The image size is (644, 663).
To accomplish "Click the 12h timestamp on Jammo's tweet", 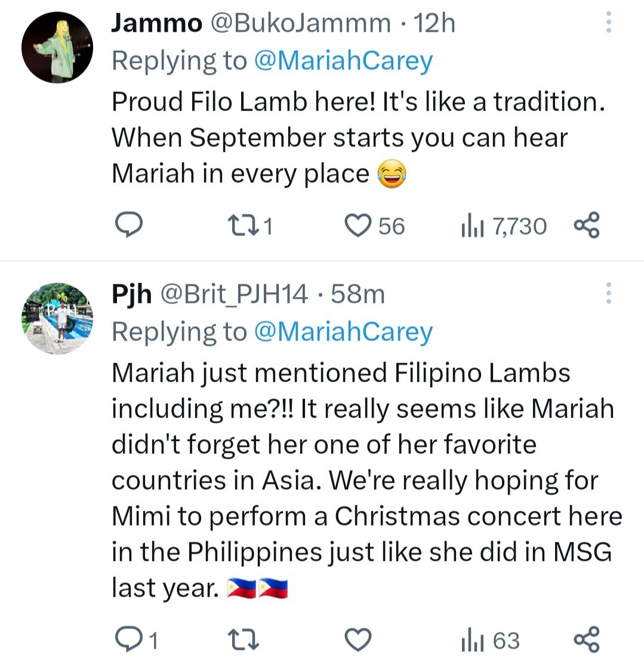I will pyautogui.click(x=436, y=23).
